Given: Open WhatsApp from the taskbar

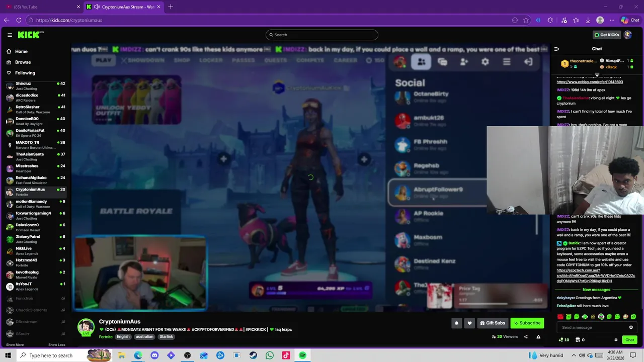Looking at the screenshot, I should (270, 355).
